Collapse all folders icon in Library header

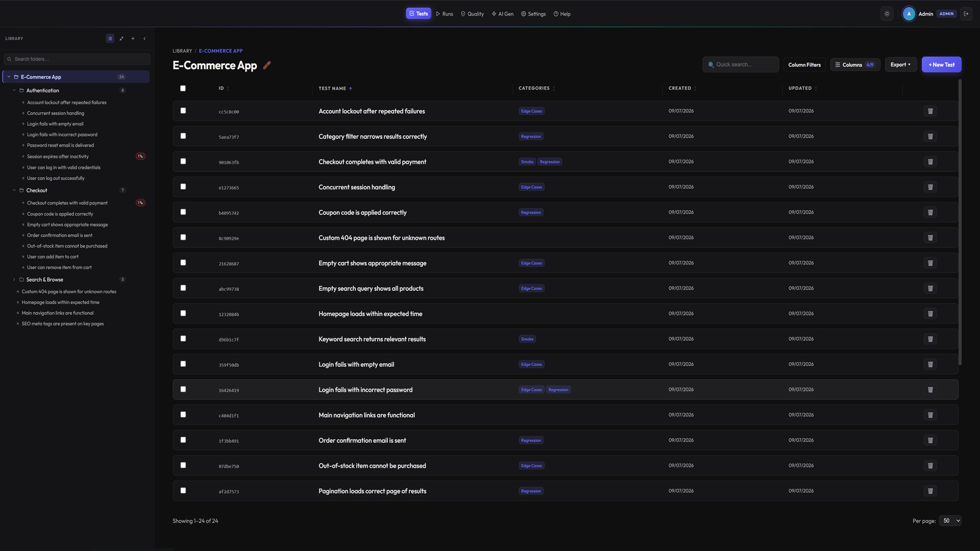(x=121, y=38)
